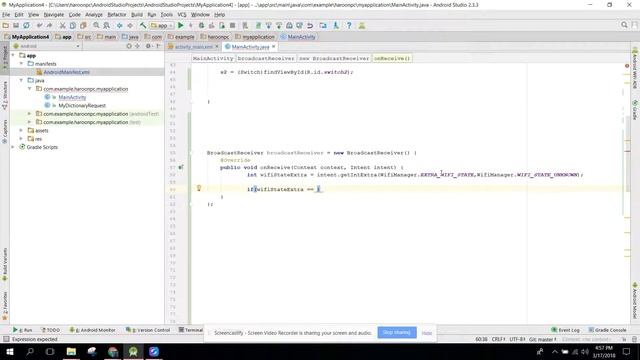Close the activity_main.xml editor tab

(217, 47)
